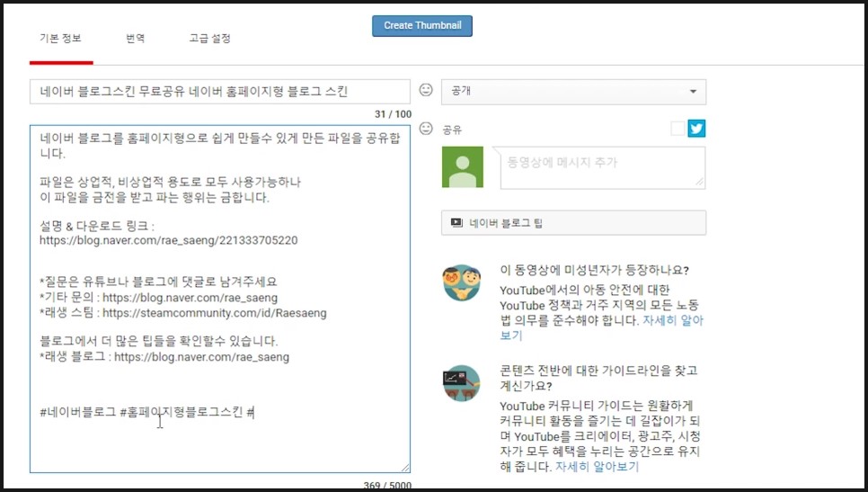Image resolution: width=868 pixels, height=492 pixels.
Task: Open 자세히 알아보기 link under community guidelines
Action: [597, 467]
